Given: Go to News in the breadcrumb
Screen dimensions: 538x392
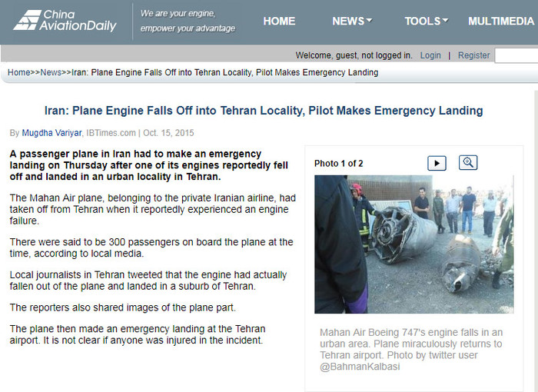Looking at the screenshot, I should [51, 72].
